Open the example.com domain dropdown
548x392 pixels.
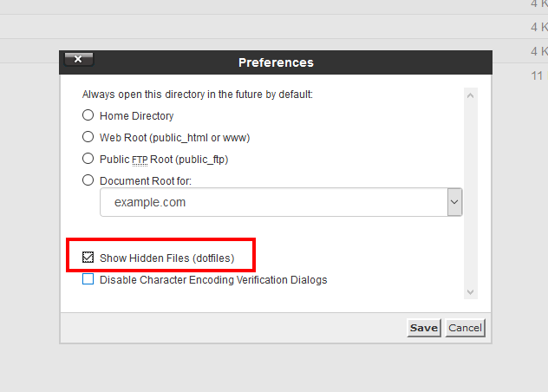[273, 202]
